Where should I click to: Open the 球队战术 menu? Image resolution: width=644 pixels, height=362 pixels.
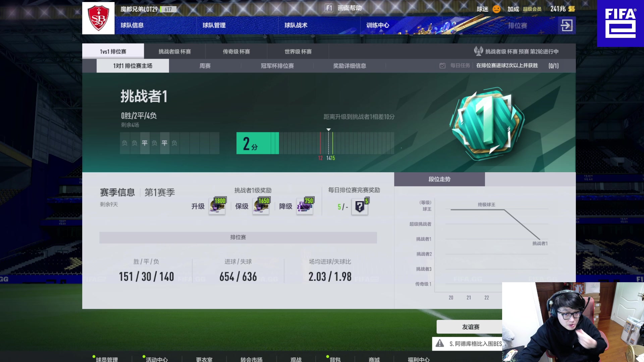pyautogui.click(x=296, y=25)
